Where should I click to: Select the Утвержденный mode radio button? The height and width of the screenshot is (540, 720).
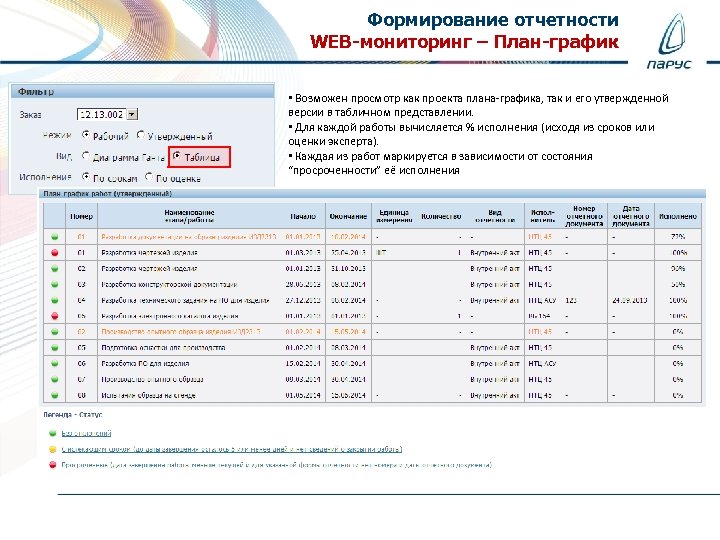click(x=141, y=135)
